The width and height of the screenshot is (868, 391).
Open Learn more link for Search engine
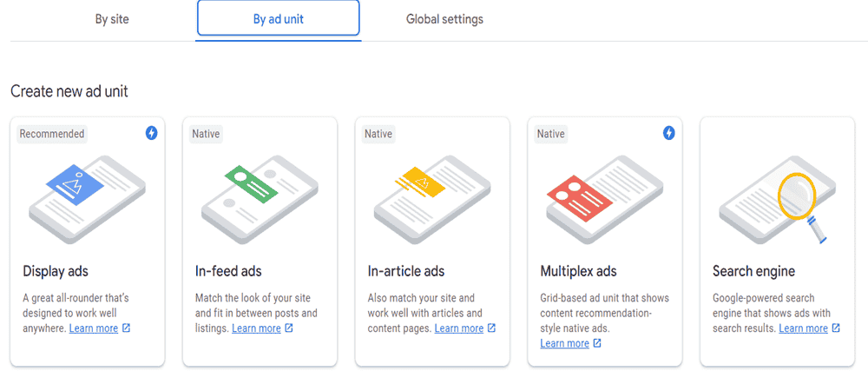803,328
